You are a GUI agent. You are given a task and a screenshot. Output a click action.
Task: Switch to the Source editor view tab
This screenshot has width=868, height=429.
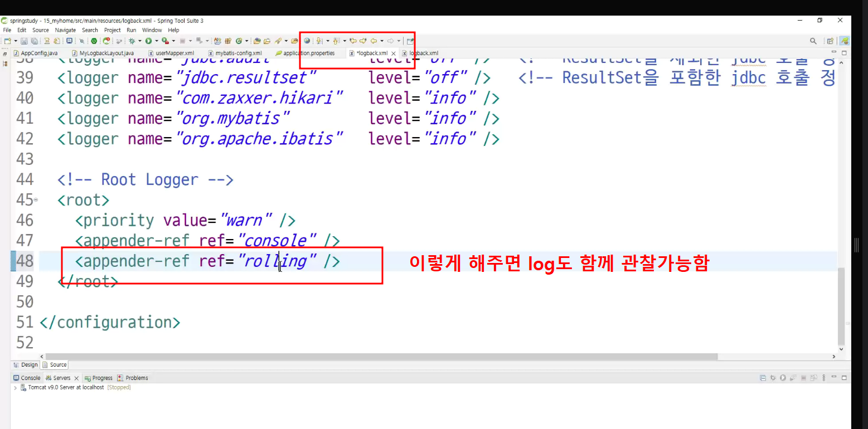(55, 365)
